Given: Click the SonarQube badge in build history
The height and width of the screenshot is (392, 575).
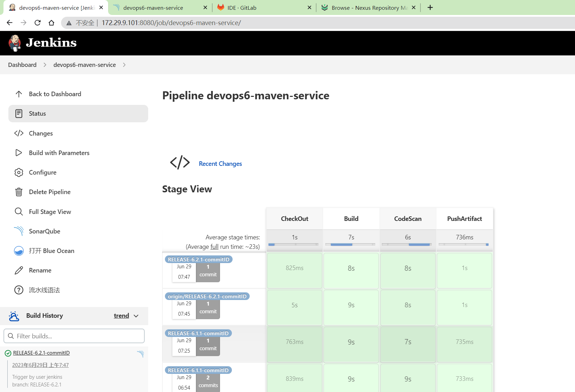Looking at the screenshot, I should (x=141, y=354).
